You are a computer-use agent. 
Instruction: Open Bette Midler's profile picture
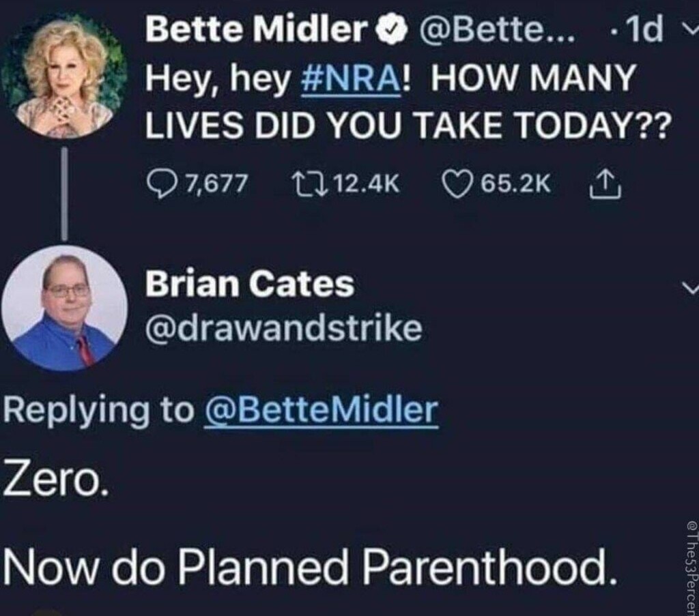(x=64, y=75)
